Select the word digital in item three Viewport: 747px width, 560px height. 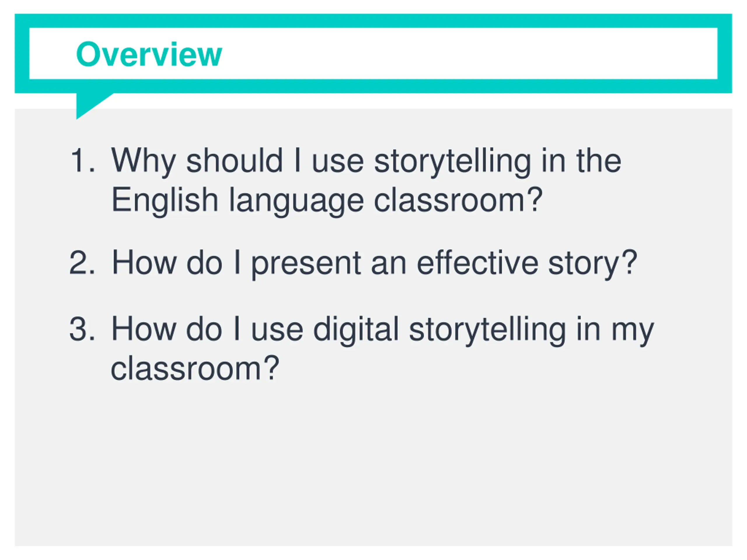coord(356,330)
